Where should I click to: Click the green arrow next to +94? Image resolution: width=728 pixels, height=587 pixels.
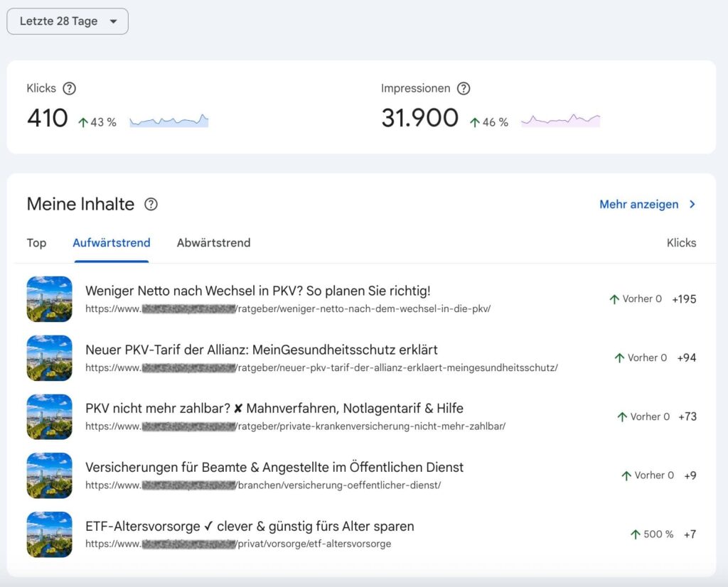(619, 357)
